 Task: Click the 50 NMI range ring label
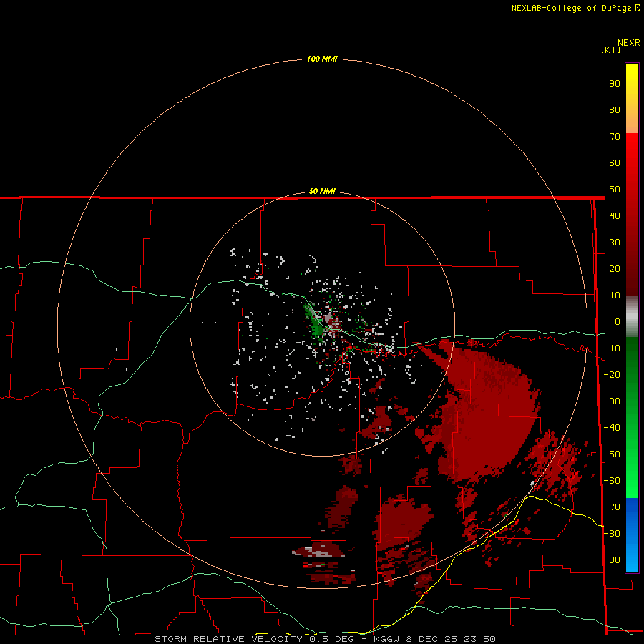tap(322, 191)
